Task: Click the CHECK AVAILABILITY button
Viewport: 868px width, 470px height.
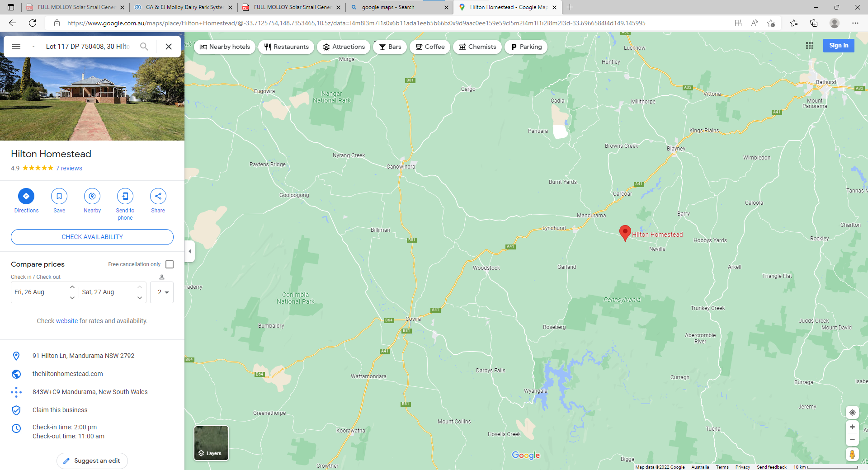Action: click(92, 237)
